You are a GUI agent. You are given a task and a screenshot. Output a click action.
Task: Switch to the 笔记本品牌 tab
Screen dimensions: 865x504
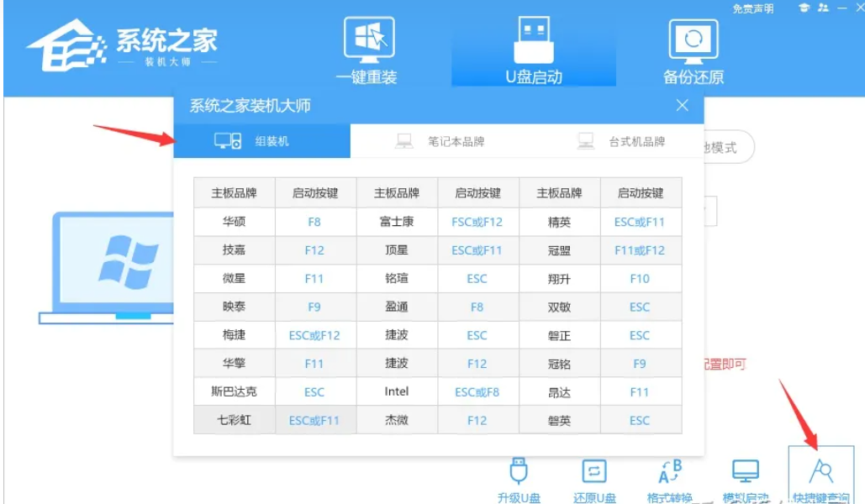point(440,142)
